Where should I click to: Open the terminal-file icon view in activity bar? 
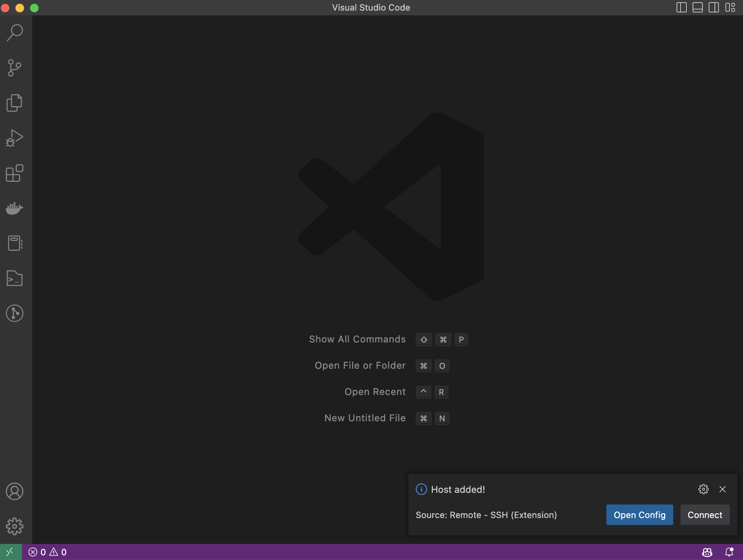tap(15, 278)
